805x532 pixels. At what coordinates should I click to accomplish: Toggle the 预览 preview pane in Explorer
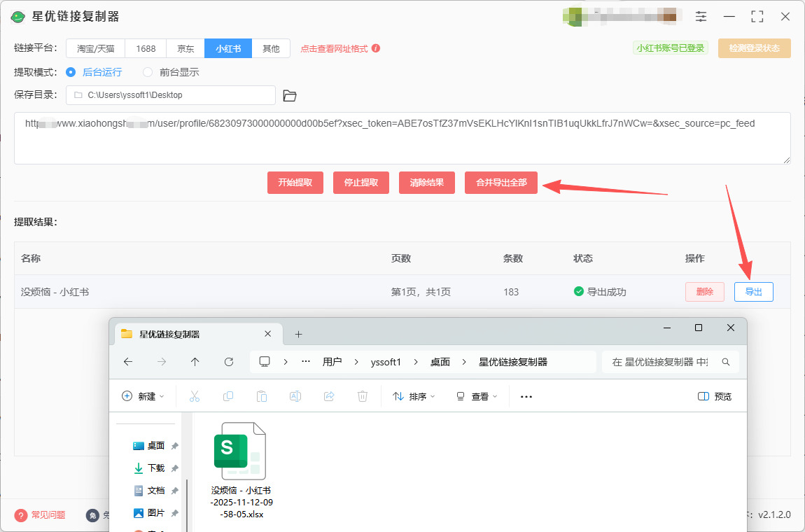tap(715, 396)
